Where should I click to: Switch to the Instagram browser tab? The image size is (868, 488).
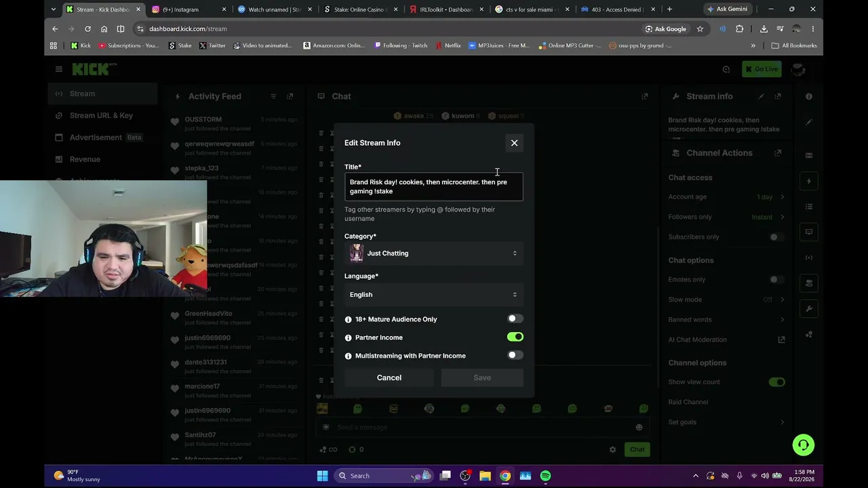(x=188, y=9)
